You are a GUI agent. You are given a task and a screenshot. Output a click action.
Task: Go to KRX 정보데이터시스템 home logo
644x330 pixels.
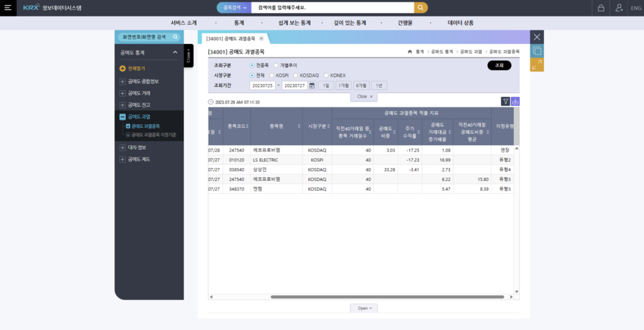click(52, 8)
